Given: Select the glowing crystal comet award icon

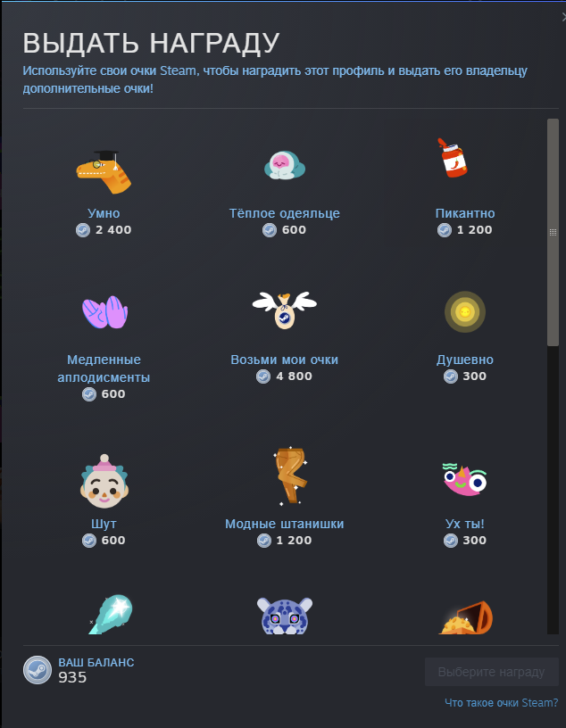Looking at the screenshot, I should (x=111, y=614).
